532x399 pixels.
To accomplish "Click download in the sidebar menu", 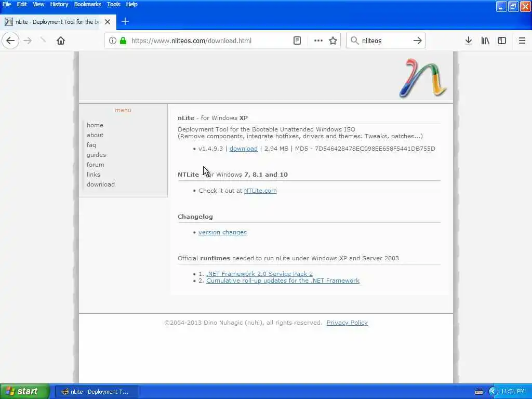I will coord(101,184).
